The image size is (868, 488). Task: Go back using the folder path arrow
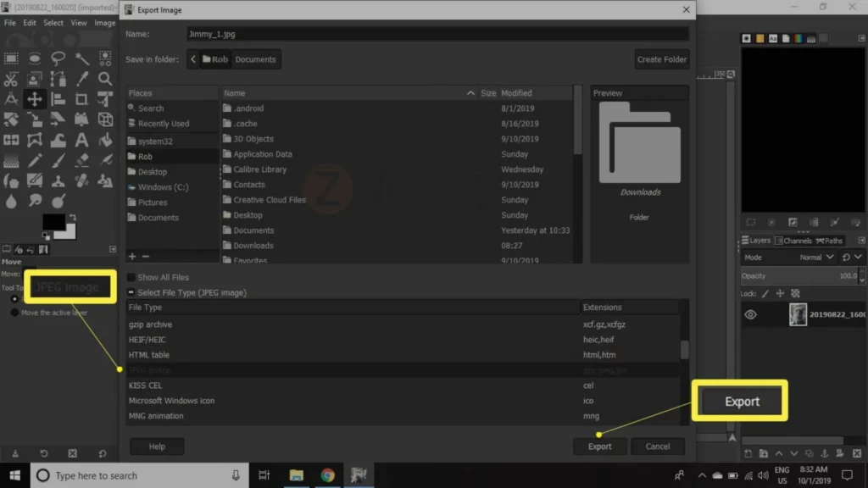click(x=193, y=59)
